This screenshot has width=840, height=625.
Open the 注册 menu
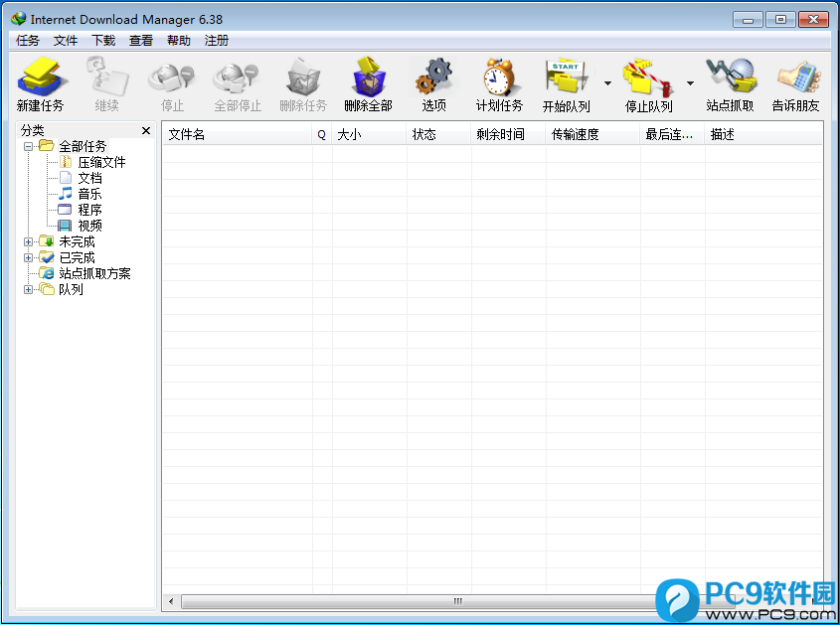tap(217, 41)
